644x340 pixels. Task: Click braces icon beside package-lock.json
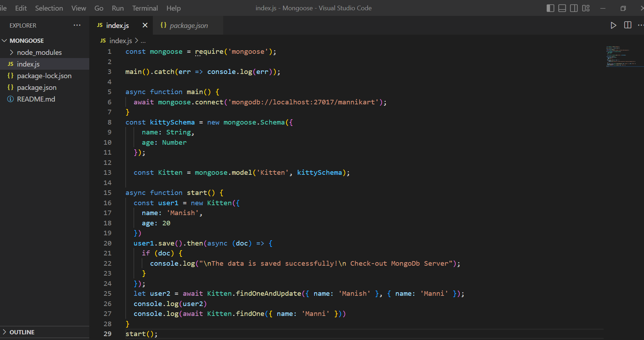pyautogui.click(x=11, y=76)
